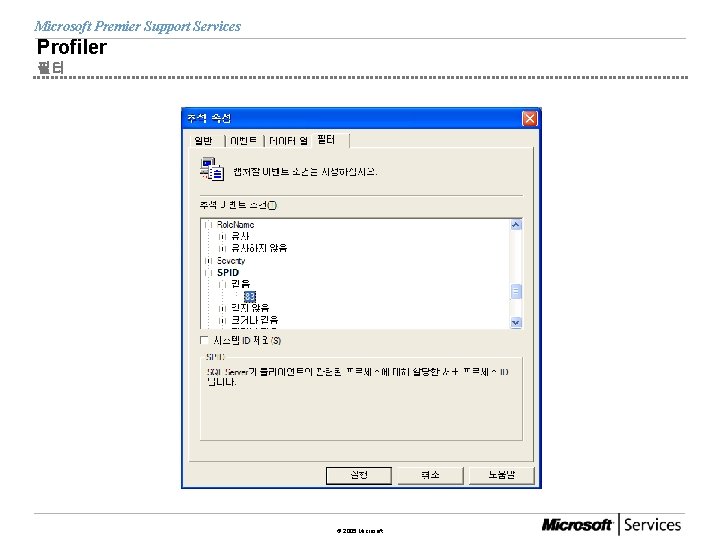Image resolution: width=720 pixels, height=540 pixels.
Task: Collapse the SPID tree node
Action: [x=208, y=272]
